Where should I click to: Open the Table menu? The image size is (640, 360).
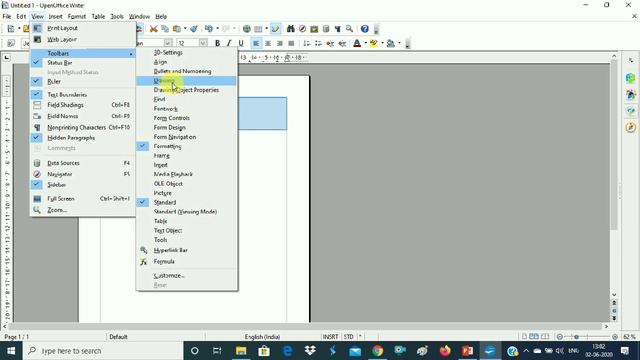tap(98, 16)
